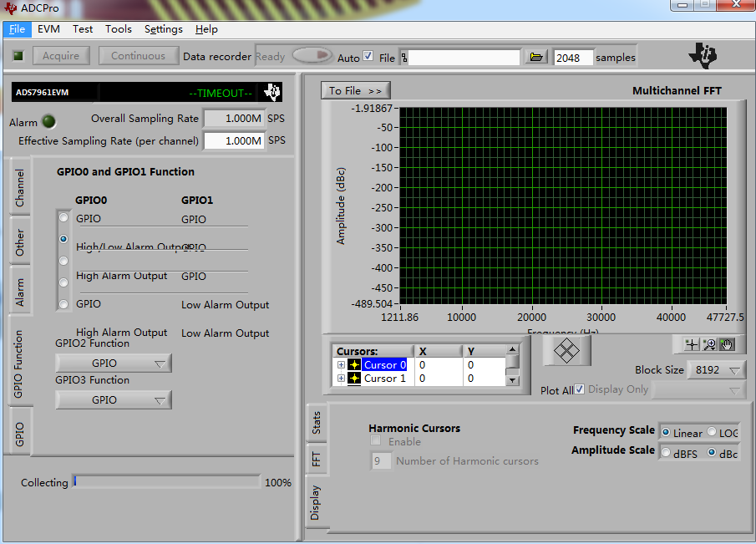Click the To File button
The width and height of the screenshot is (756, 544).
pyautogui.click(x=355, y=90)
